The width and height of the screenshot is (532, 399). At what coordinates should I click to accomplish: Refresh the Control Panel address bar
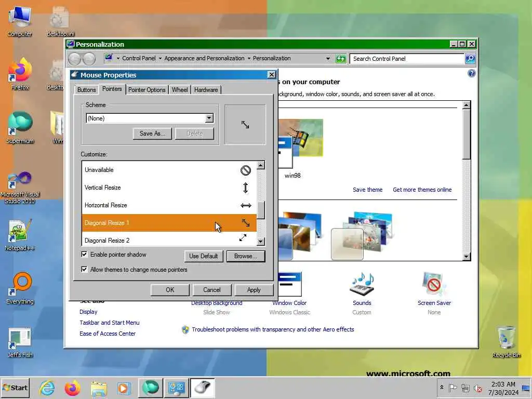coord(341,59)
